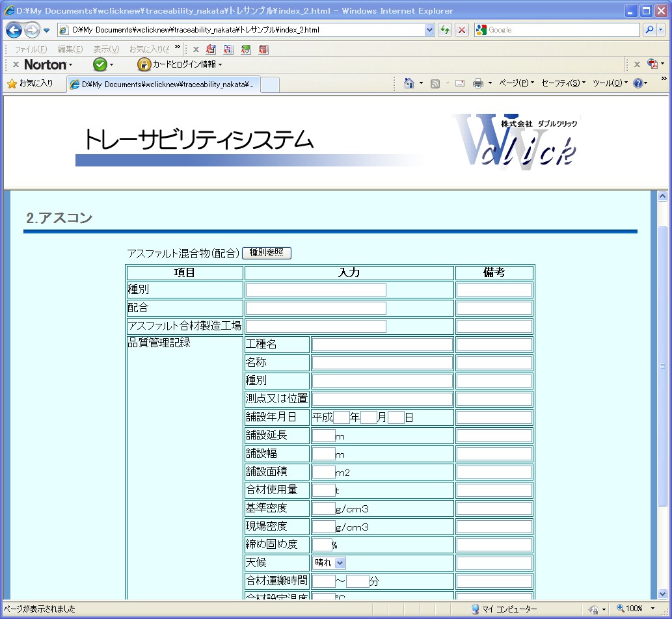The width and height of the screenshot is (672, 619).
Task: Click the year box after 平成
Action: [x=341, y=417]
